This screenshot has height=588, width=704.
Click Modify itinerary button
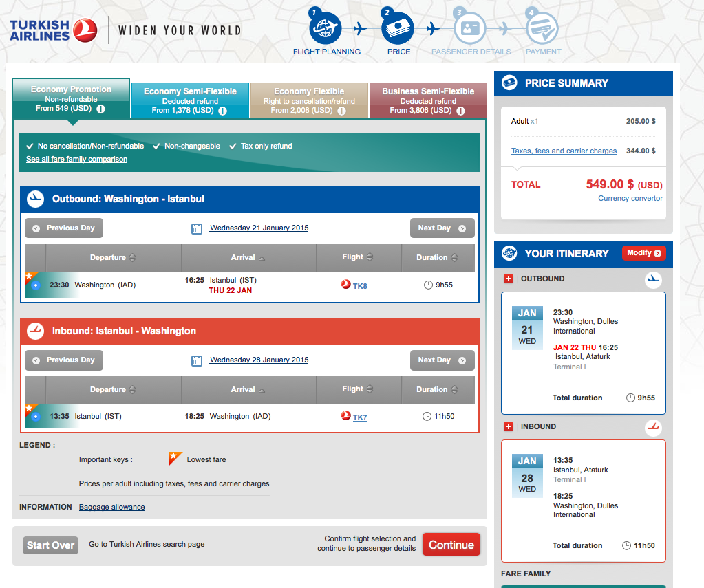(x=644, y=252)
